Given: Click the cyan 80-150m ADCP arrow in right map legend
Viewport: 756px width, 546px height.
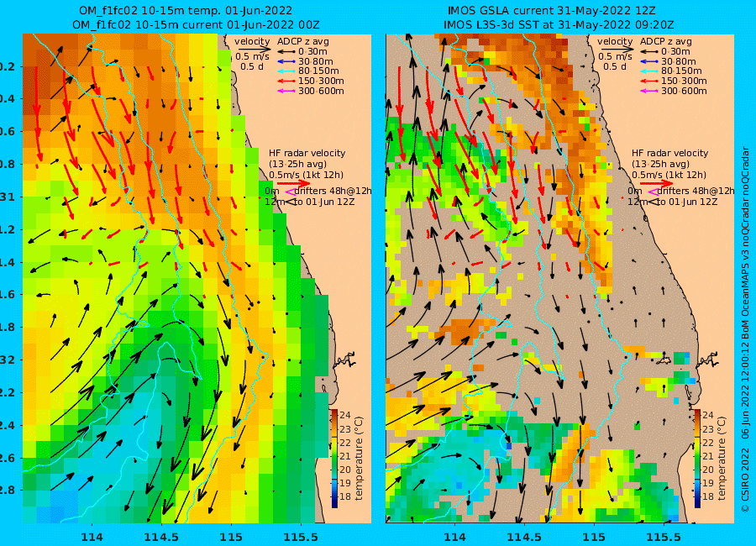Looking at the screenshot, I should point(648,71).
